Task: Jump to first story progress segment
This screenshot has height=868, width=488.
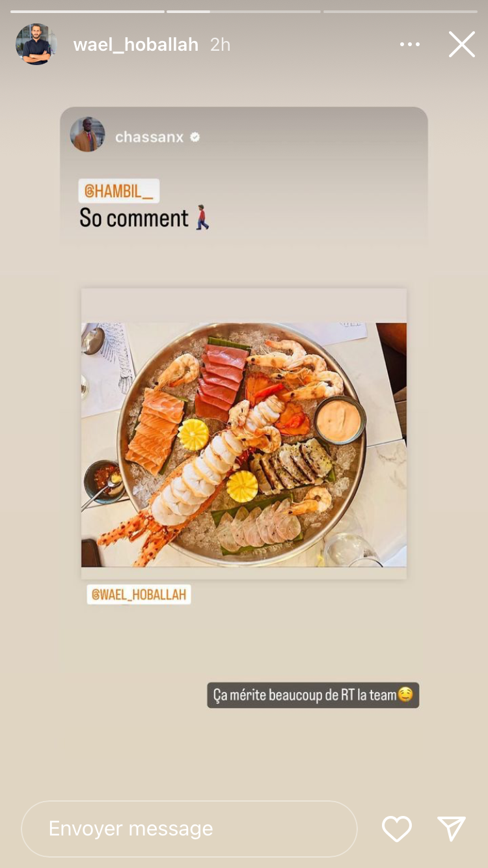Action: 87,11
